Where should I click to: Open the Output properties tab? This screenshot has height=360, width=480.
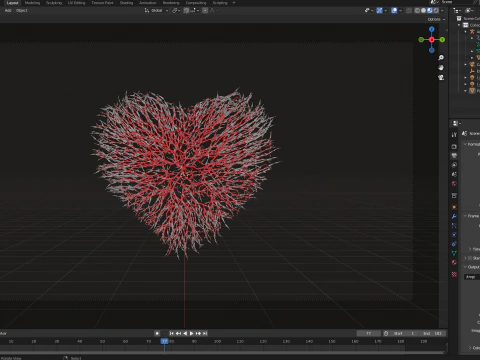454,156
